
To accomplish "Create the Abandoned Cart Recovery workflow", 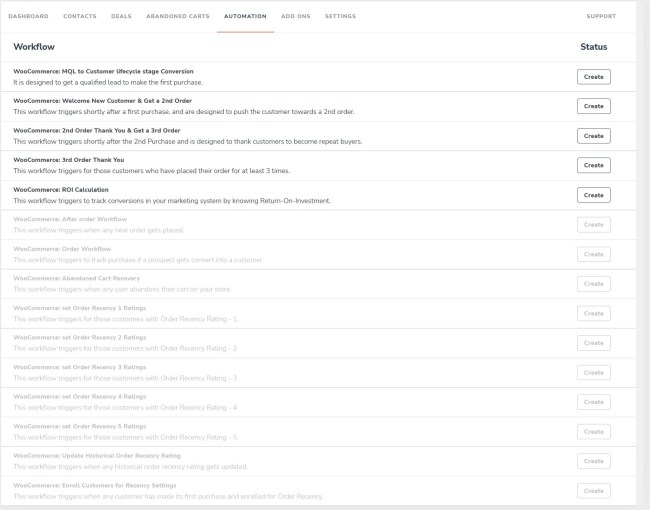I will coord(593,284).
